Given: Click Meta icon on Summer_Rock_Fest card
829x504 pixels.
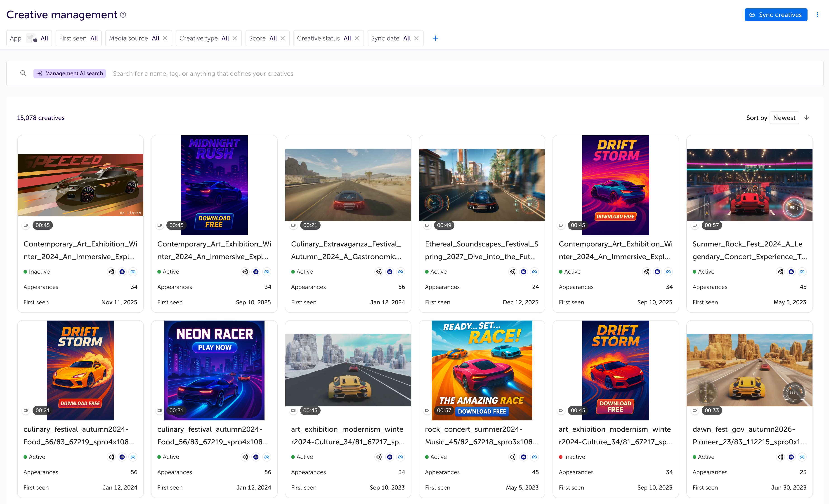Looking at the screenshot, I should coord(802,272).
